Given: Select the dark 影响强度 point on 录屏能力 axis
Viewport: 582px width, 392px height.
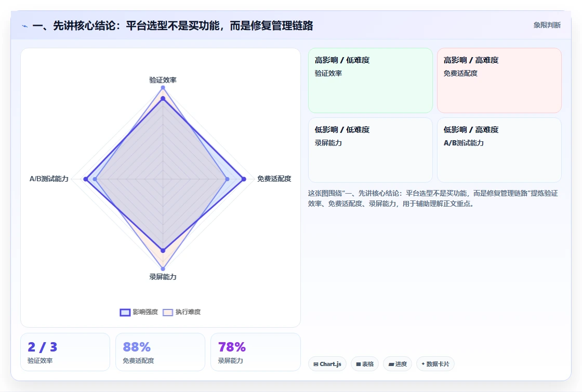Looking at the screenshot, I should (163, 251).
